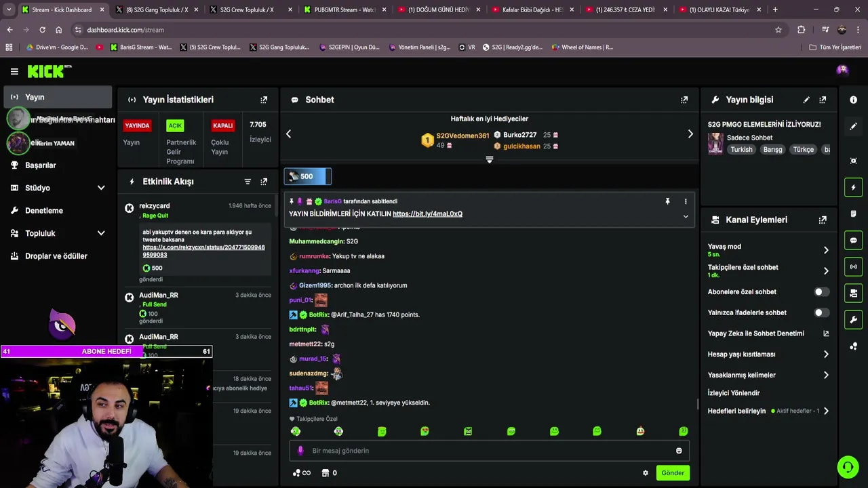Click the pin icon on pinned message
The width and height of the screenshot is (868, 488).
(667, 201)
